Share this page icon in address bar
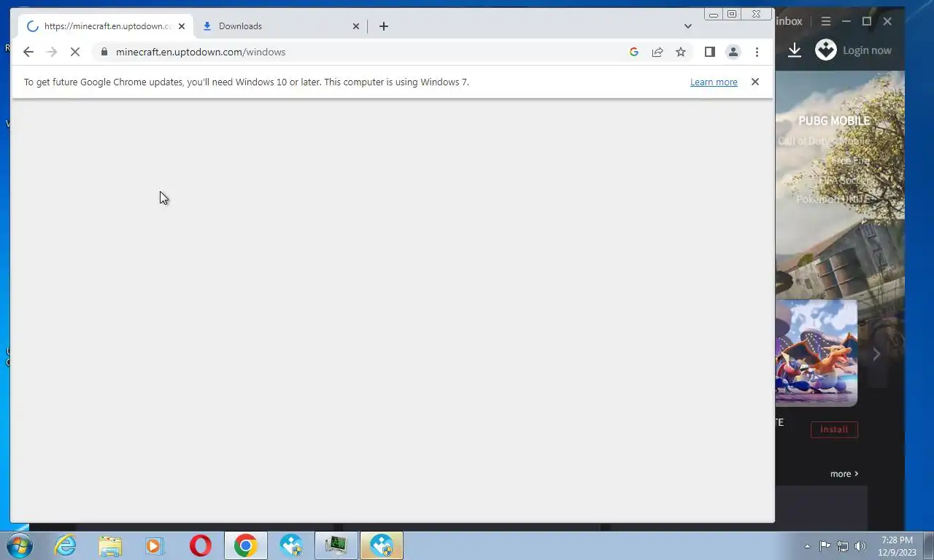This screenshot has height=560, width=934. pos(657,52)
